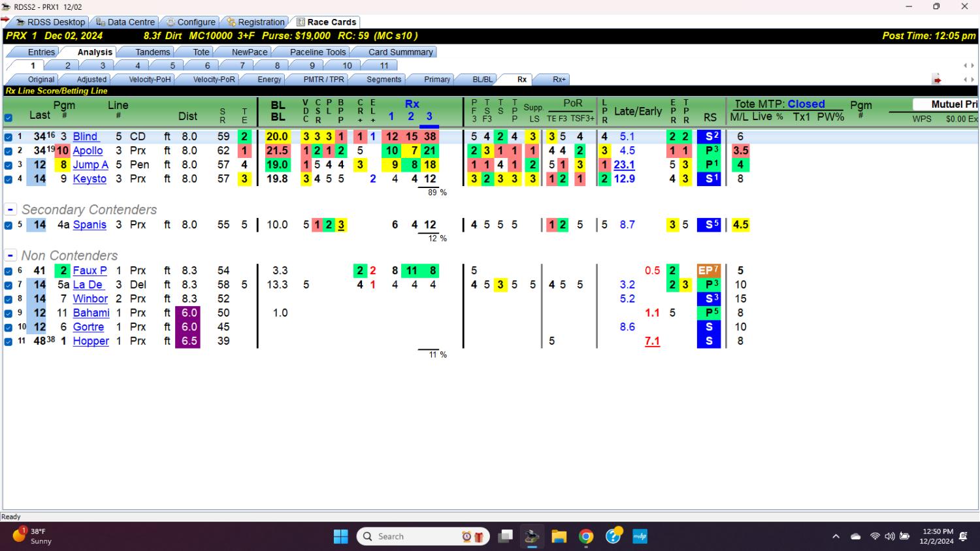Click the RDSS horse app icon on taskbar
The image size is (980, 551).
[532, 537]
